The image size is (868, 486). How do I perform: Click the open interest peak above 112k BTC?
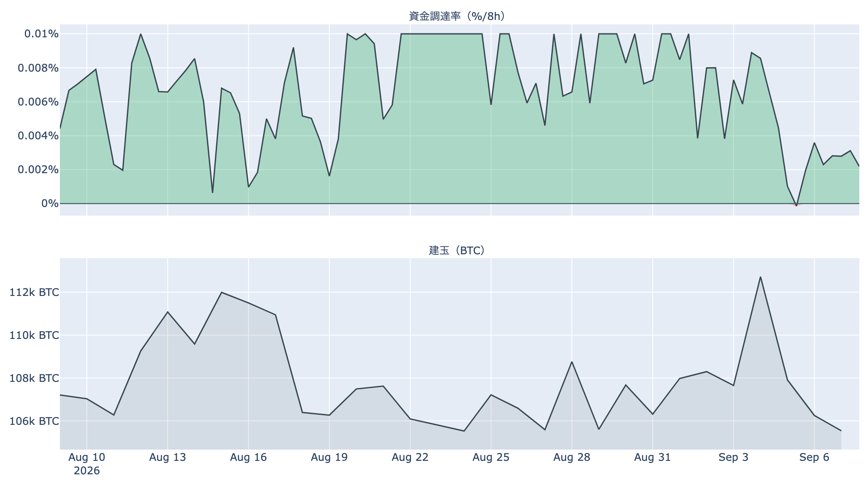coord(760,277)
